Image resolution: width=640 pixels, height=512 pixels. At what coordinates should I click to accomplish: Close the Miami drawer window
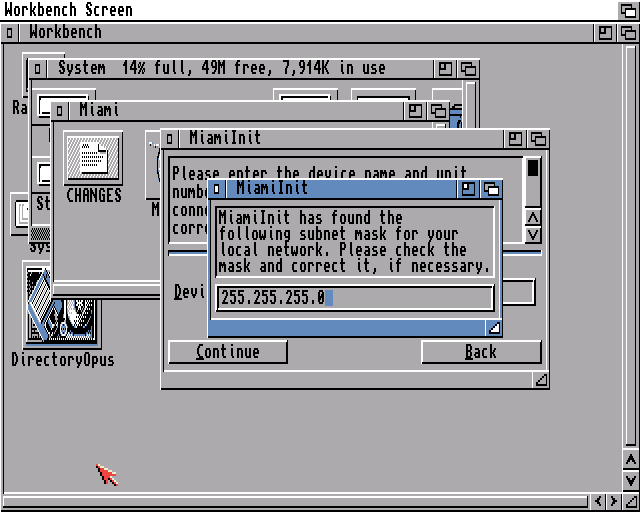tap(60, 111)
